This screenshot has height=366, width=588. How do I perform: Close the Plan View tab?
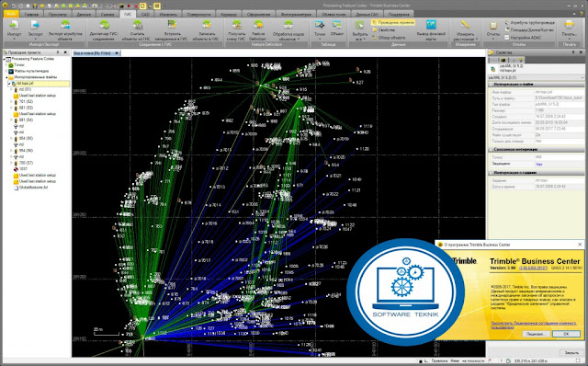pos(117,53)
